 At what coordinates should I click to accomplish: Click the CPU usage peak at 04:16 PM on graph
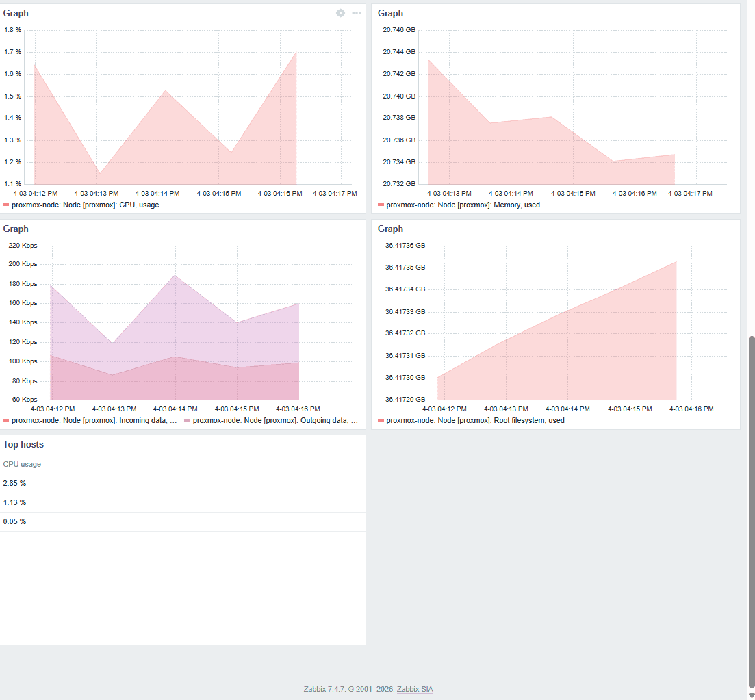(x=296, y=52)
